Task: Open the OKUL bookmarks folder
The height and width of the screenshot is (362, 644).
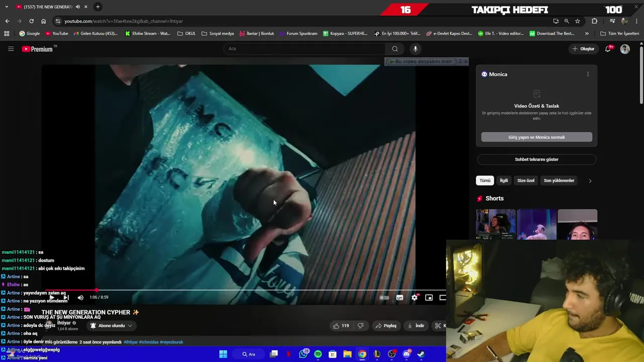Action: (x=186, y=34)
